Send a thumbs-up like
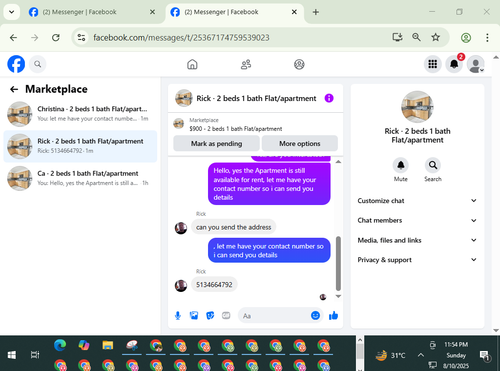 click(333, 315)
